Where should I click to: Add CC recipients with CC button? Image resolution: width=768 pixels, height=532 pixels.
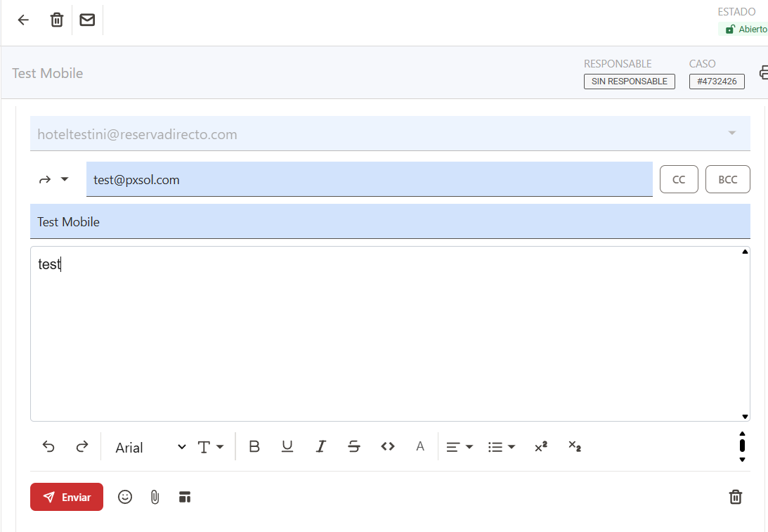point(679,179)
